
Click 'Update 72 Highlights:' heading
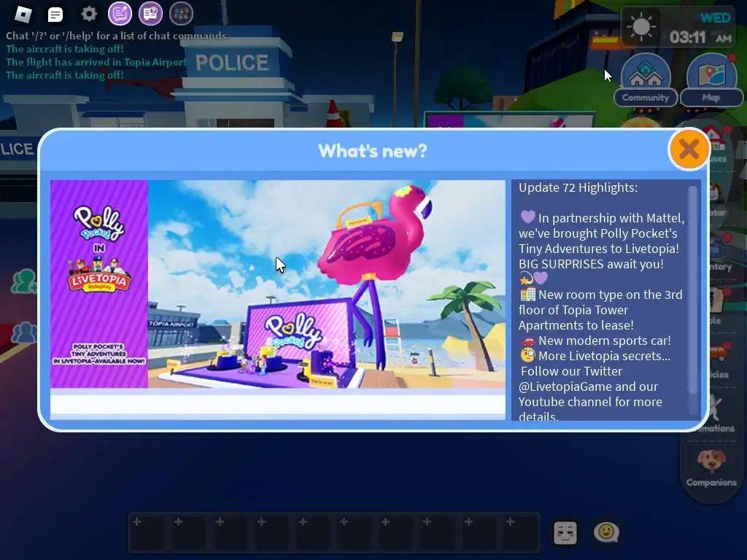pos(578,187)
